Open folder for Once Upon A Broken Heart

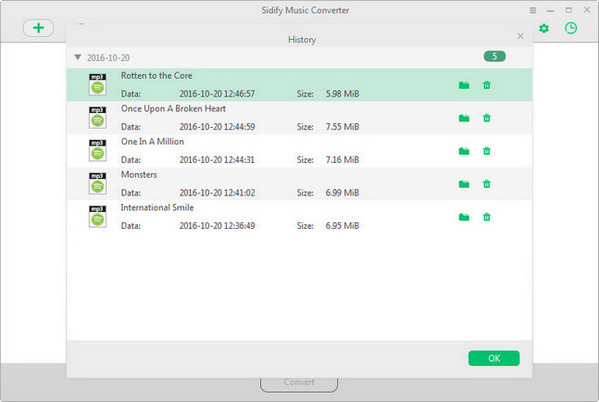464,118
